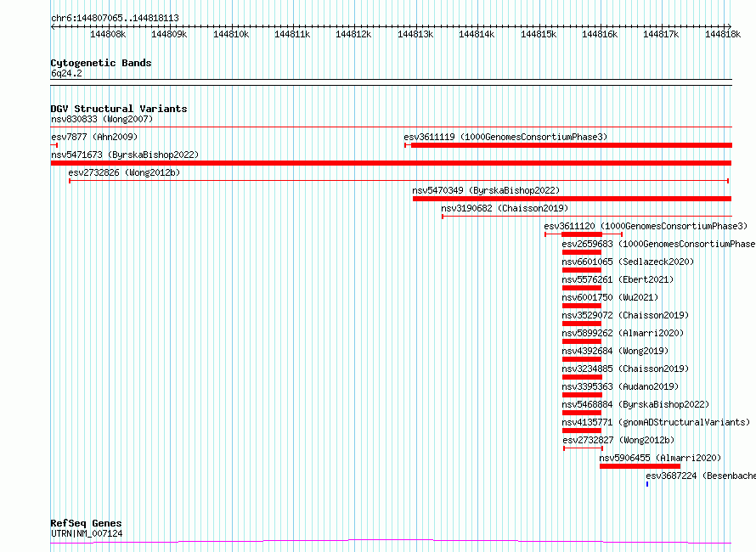Image resolution: width=756 pixels, height=552 pixels.
Task: Click the nsv5470349 thick red bar
Action: (573, 199)
